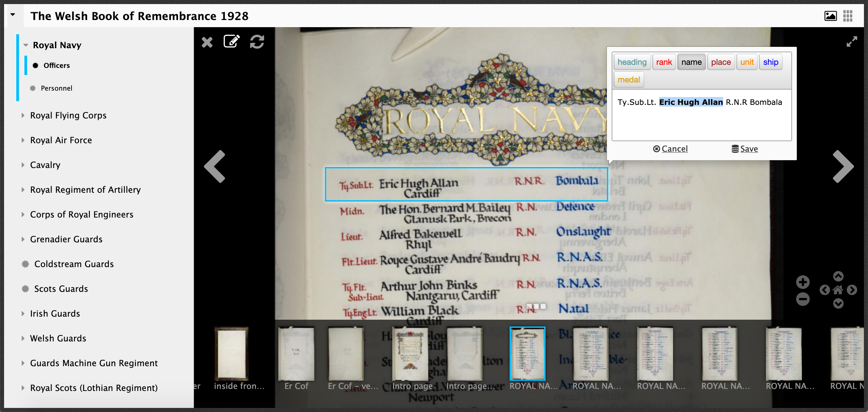
Task: Select the Personnel tree item
Action: (57, 88)
